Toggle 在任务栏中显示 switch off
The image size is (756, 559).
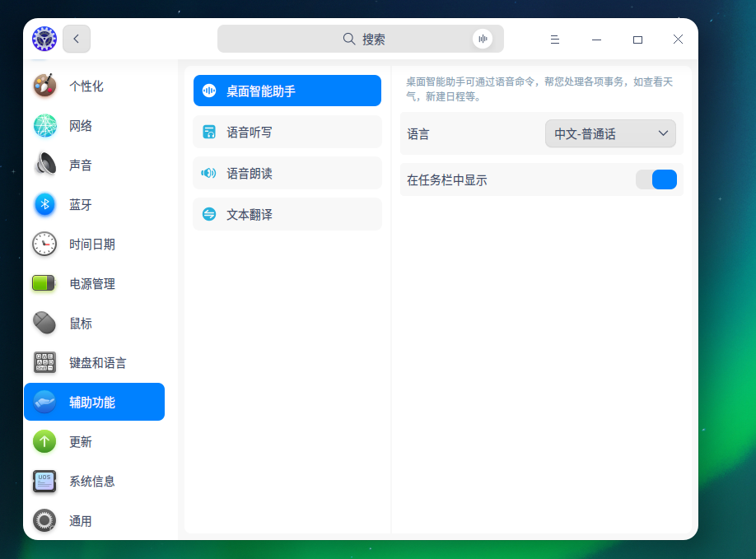click(656, 179)
